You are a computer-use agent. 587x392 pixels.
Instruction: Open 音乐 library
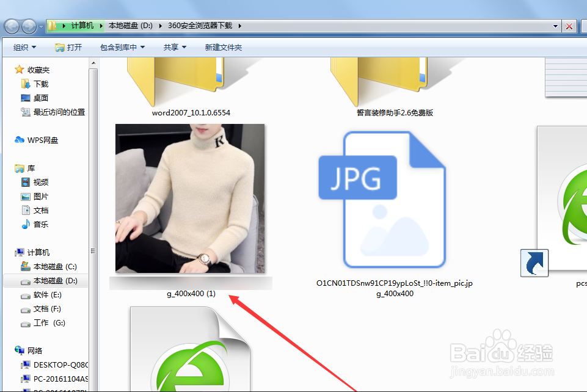click(41, 225)
